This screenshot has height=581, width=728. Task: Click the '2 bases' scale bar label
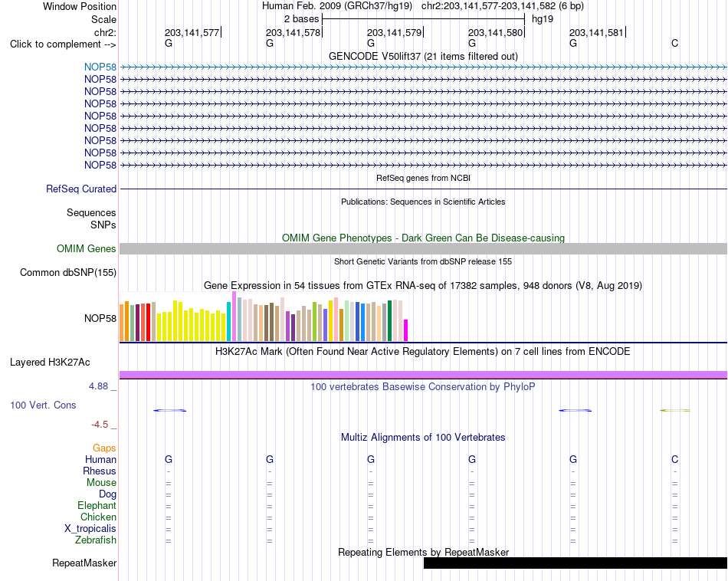point(301,19)
